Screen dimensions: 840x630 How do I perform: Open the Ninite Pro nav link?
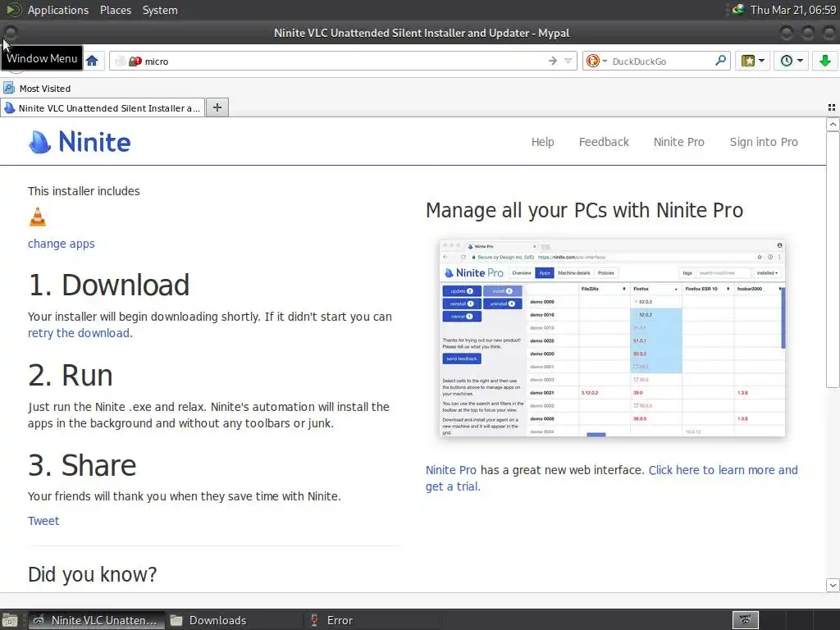(x=678, y=142)
